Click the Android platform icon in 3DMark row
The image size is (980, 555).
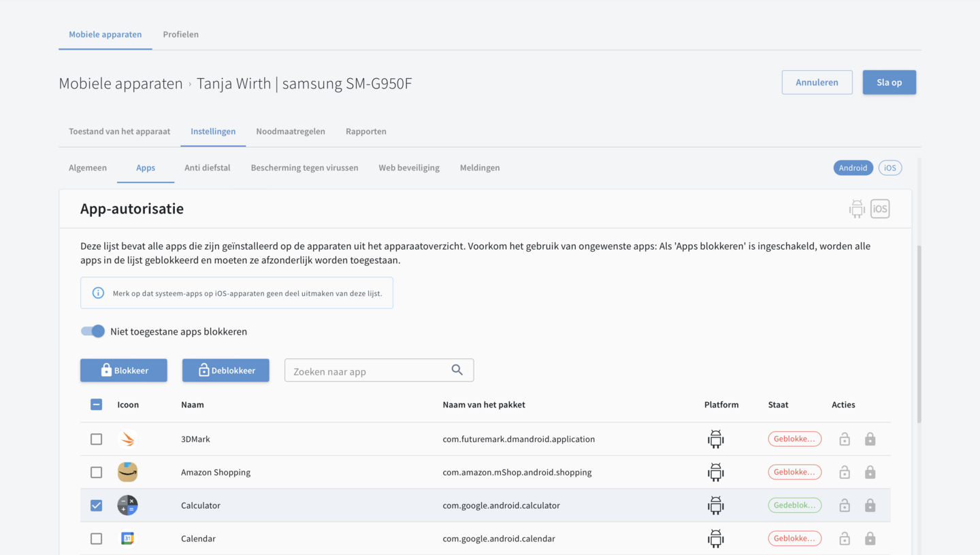pyautogui.click(x=715, y=439)
